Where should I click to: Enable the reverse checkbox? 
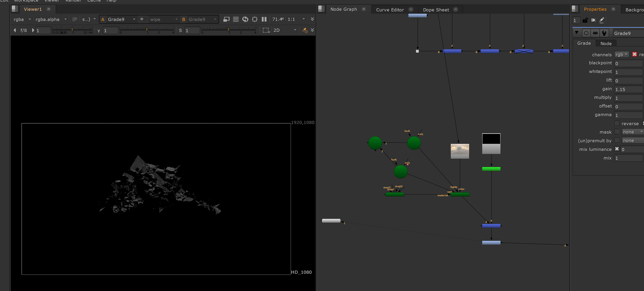click(x=617, y=123)
